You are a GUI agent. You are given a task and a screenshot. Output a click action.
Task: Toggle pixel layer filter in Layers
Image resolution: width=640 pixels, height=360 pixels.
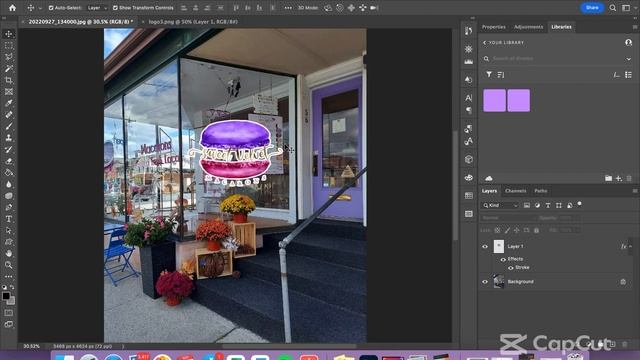527,205
